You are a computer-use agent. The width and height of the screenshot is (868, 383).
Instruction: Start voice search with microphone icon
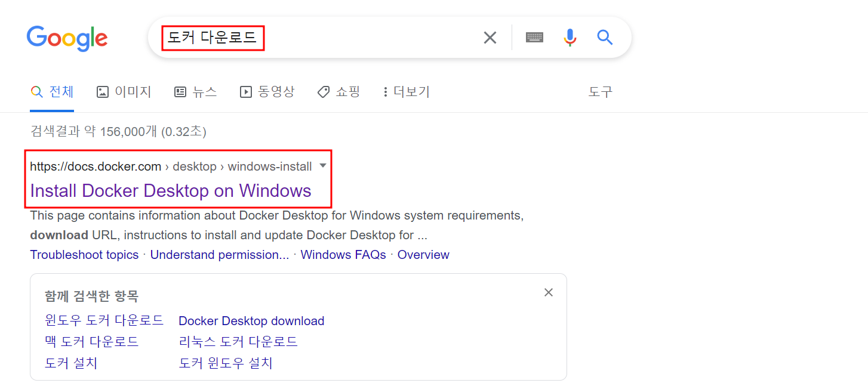(x=570, y=38)
